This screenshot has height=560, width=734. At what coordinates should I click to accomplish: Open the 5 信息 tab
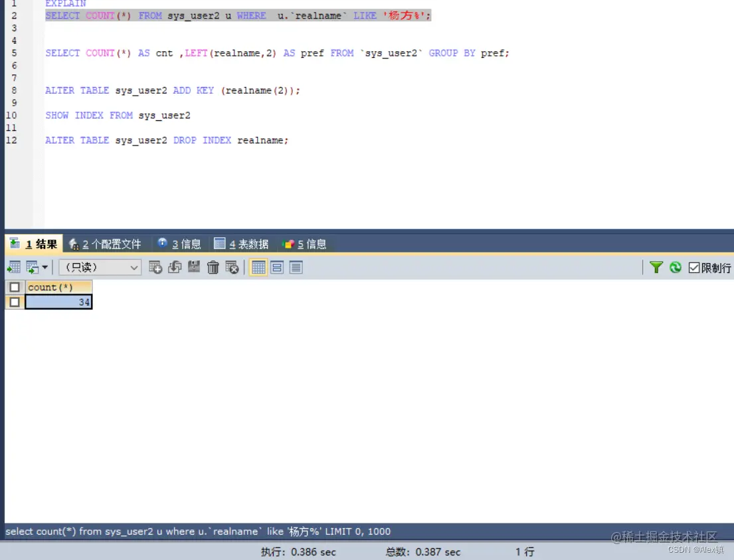coord(305,244)
